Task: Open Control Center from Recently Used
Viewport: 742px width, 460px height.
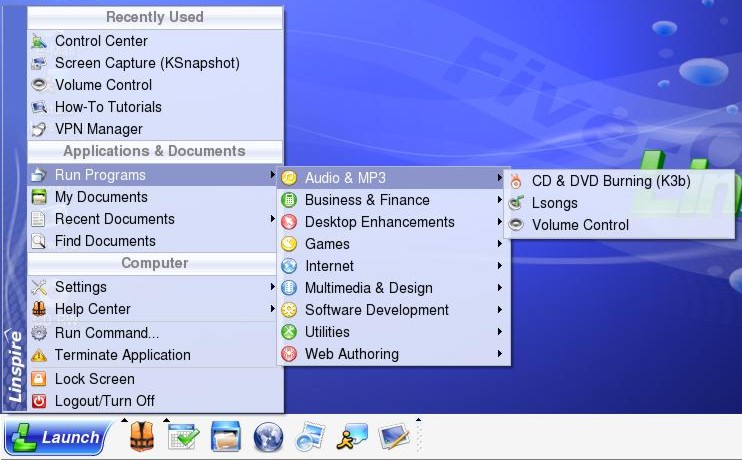Action: [x=101, y=41]
